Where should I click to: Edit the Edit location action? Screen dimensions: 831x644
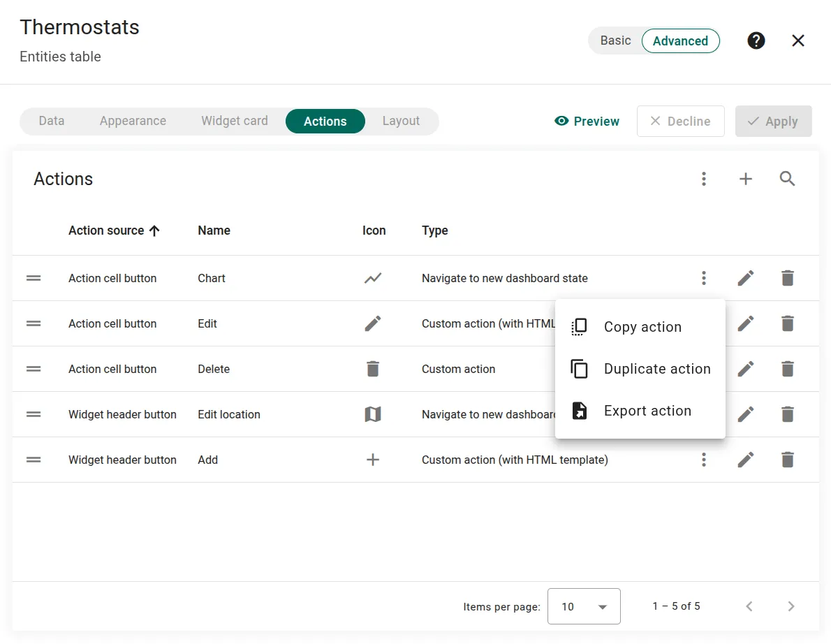point(745,414)
